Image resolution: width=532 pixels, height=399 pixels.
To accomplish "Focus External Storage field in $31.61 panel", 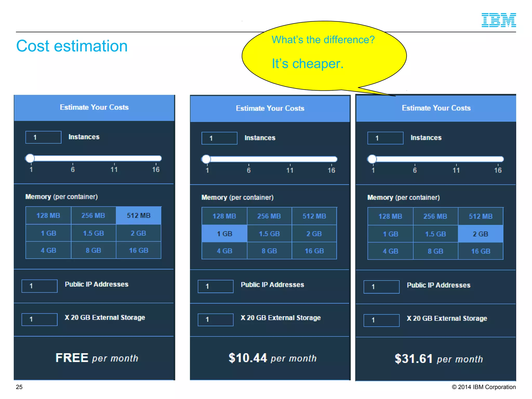I will 382,320.
